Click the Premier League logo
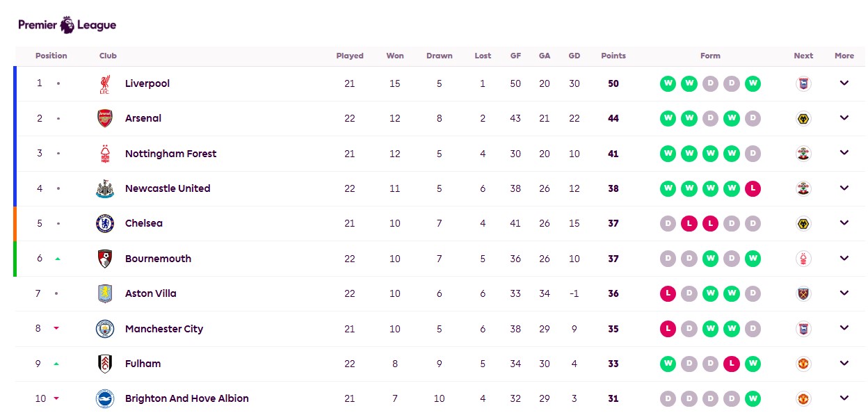Screen dimensions: 868x413 tap(67, 25)
